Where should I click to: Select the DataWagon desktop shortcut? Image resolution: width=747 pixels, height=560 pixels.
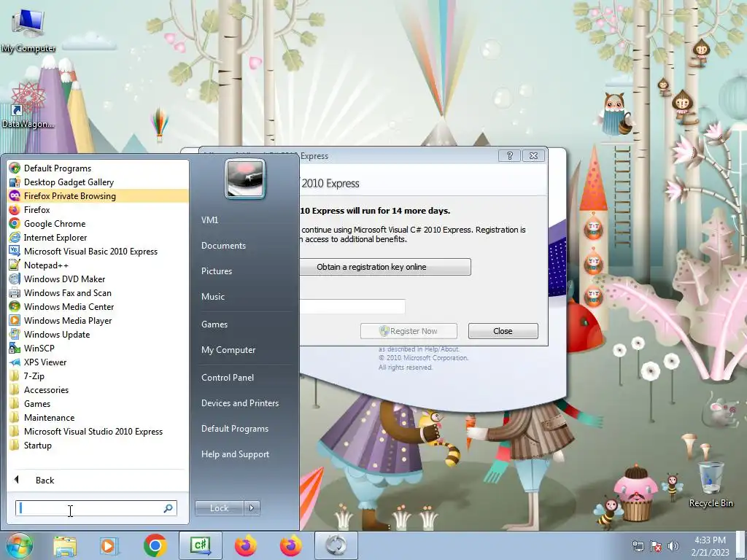pos(28,106)
